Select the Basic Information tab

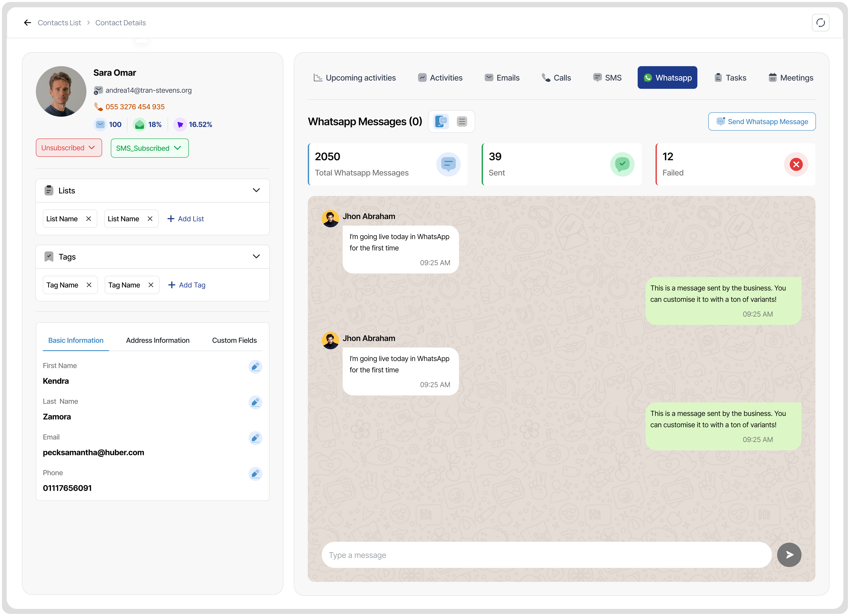coord(76,340)
